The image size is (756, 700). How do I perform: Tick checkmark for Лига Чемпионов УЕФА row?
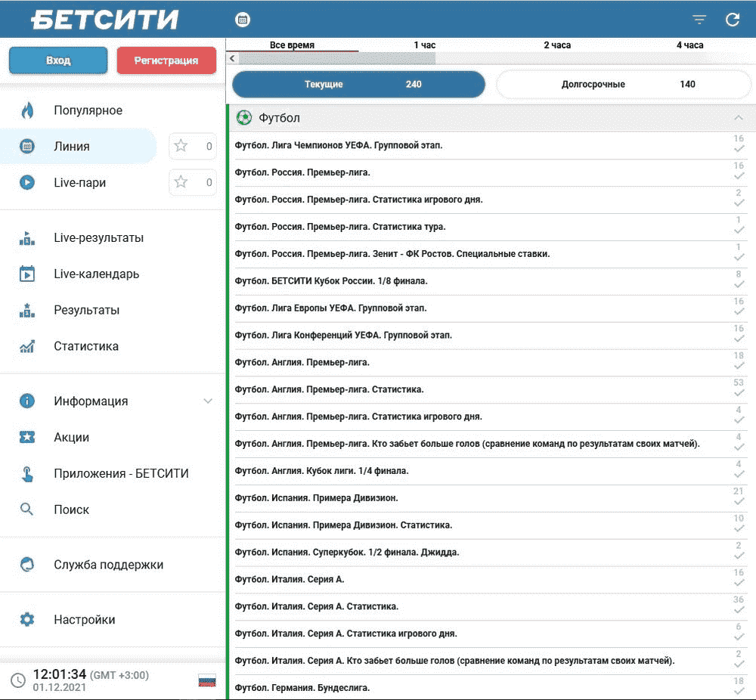pyautogui.click(x=739, y=150)
